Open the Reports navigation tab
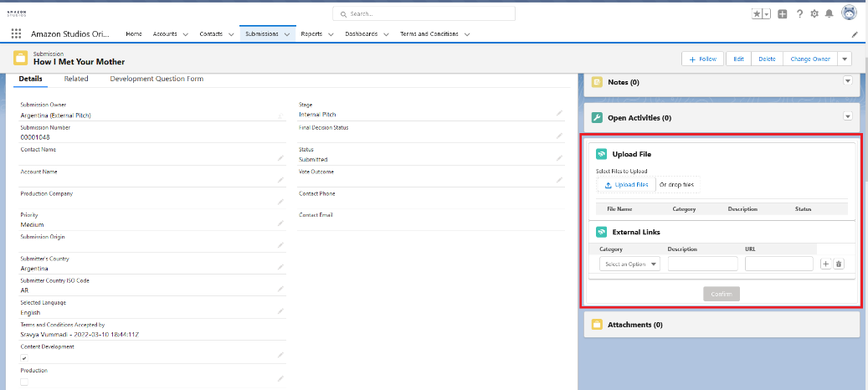Image resolution: width=868 pixels, height=390 pixels. 311,33
